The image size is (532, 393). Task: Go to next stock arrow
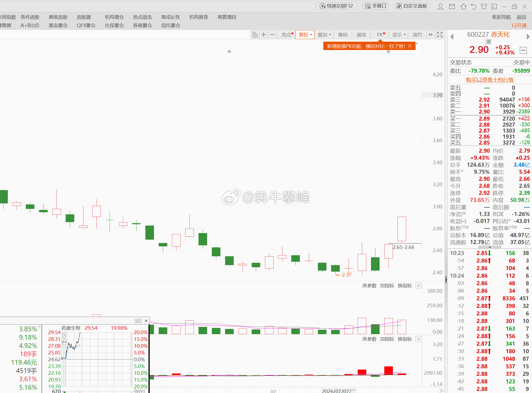tap(528, 37)
